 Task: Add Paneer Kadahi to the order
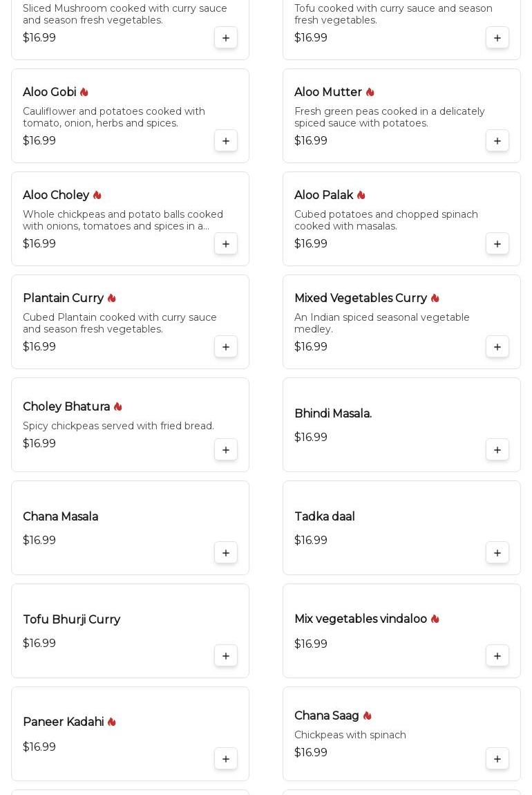(x=226, y=759)
